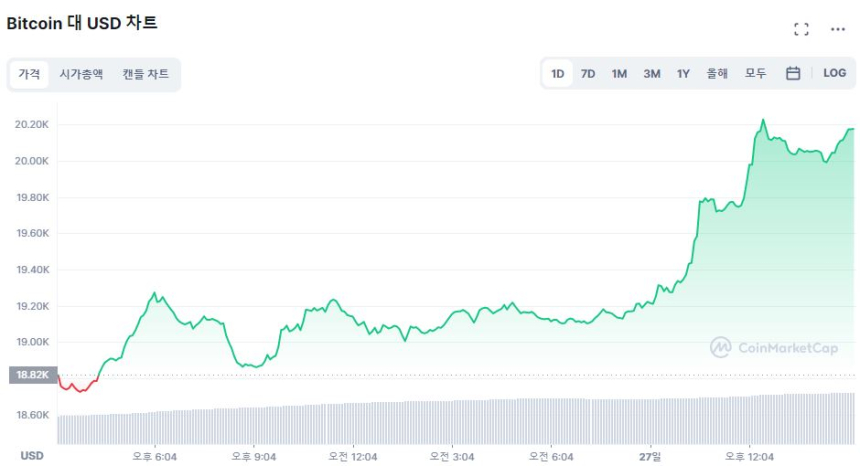The width and height of the screenshot is (860, 466).
Task: Select the 7D time range
Action: click(x=588, y=73)
